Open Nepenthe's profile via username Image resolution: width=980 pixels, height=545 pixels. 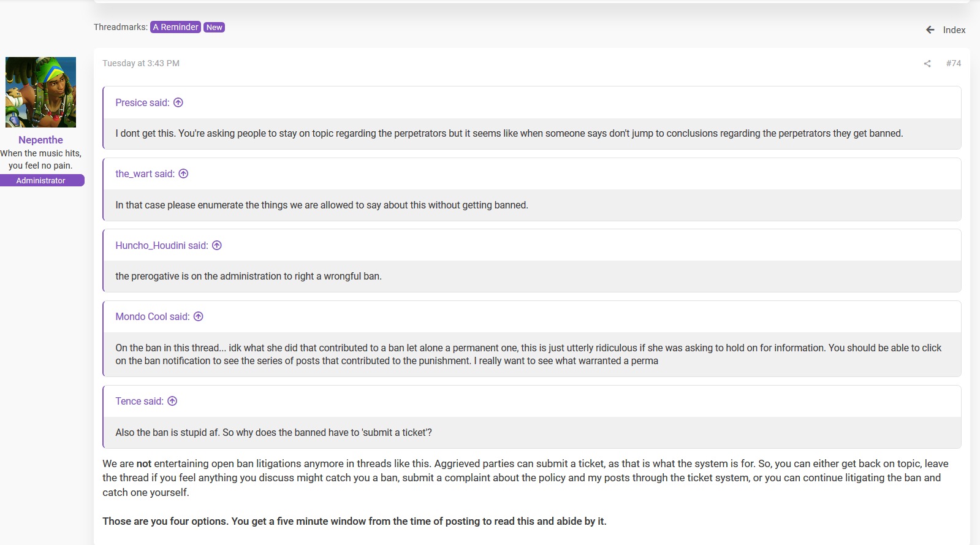(40, 140)
